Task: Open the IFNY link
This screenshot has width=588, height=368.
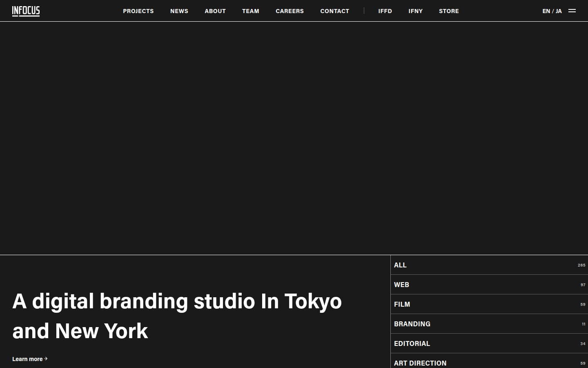Action: tap(416, 11)
